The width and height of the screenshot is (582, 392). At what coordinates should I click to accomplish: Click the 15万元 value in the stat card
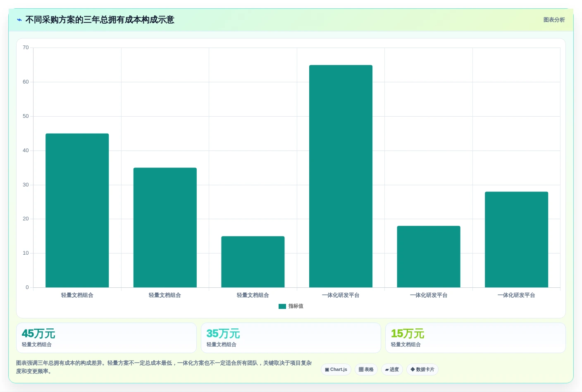tap(408, 334)
